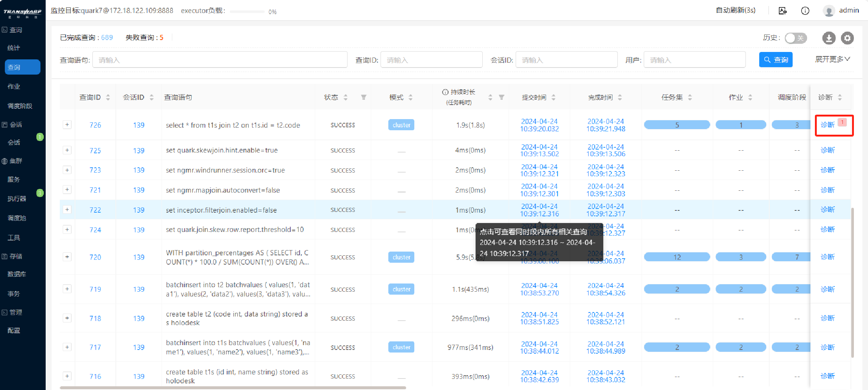Viewport: 868px width, 390px height.
Task: Click the admin user avatar
Action: [x=829, y=11]
